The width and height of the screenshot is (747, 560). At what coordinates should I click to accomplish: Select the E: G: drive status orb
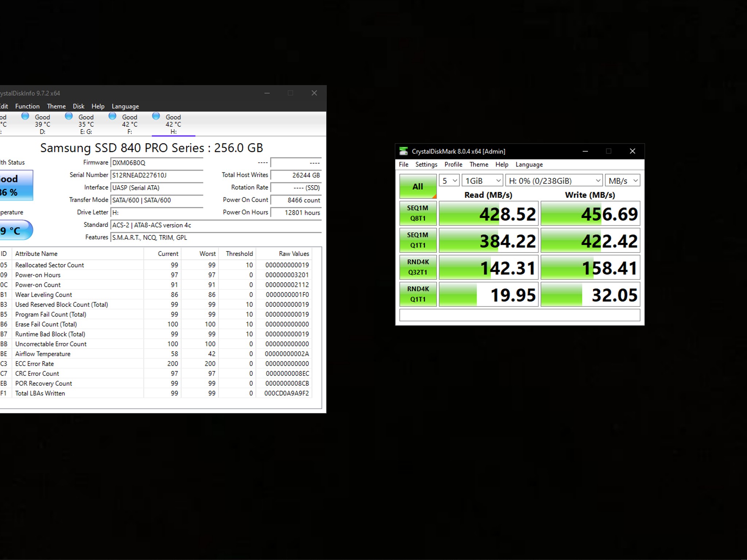pos(69,116)
